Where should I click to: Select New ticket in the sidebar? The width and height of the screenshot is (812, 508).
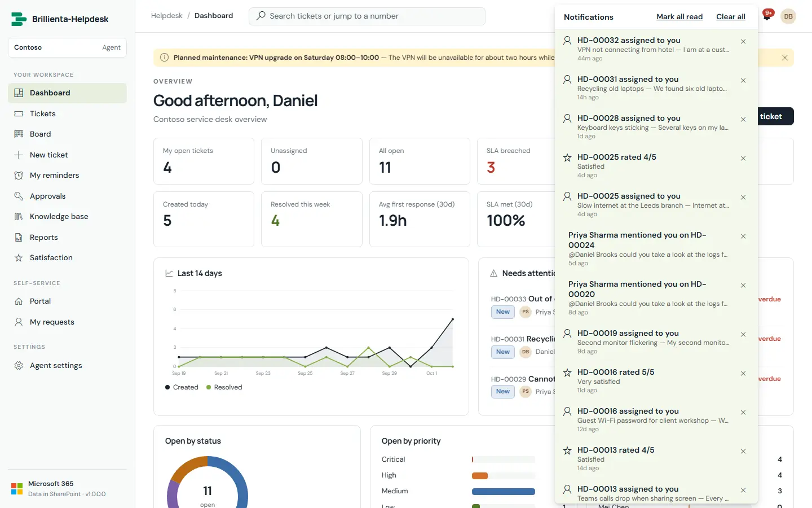[x=67, y=155]
